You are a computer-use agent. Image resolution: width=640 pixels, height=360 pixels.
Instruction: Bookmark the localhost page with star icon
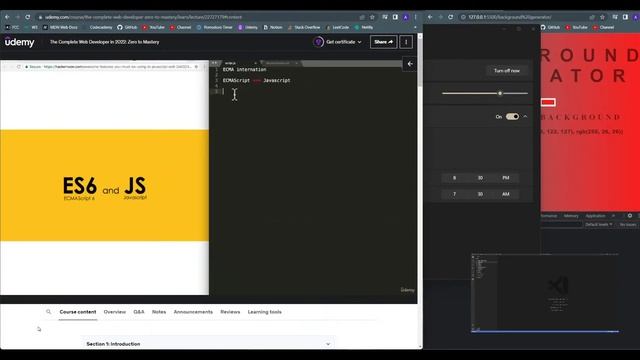pyautogui.click(x=602, y=17)
